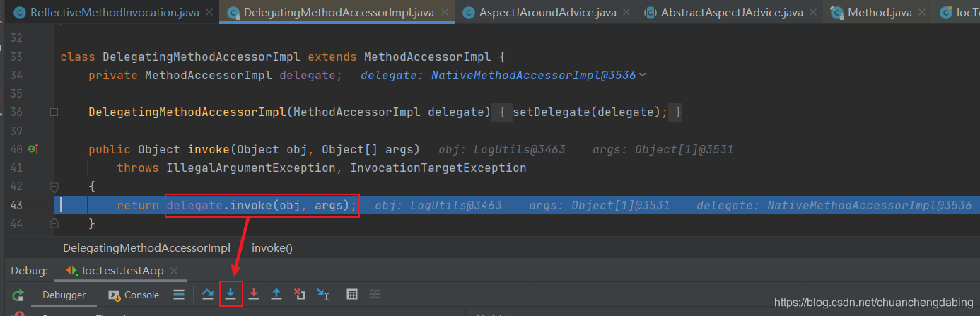Expand folded constructor on line 36
Viewport: 980px width, 316px height.
(x=54, y=112)
